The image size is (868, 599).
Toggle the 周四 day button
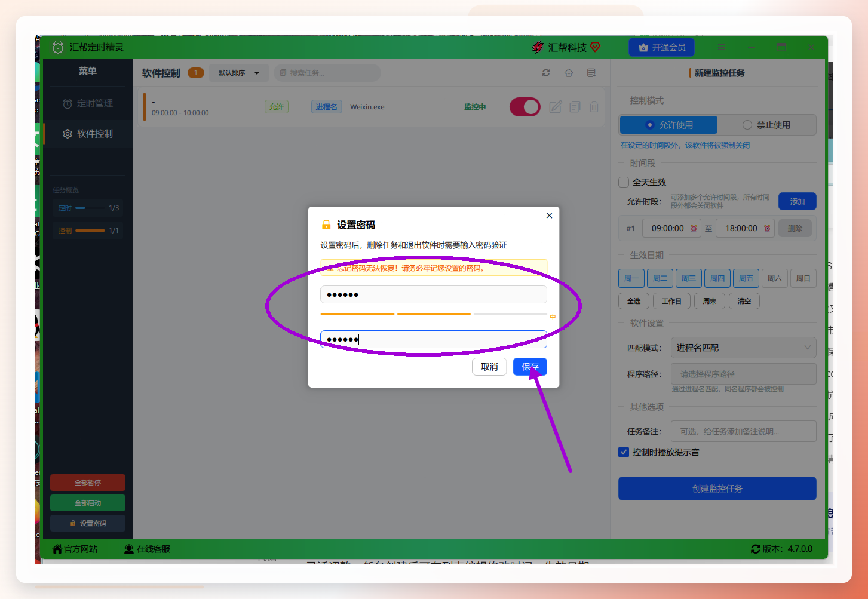click(x=717, y=278)
